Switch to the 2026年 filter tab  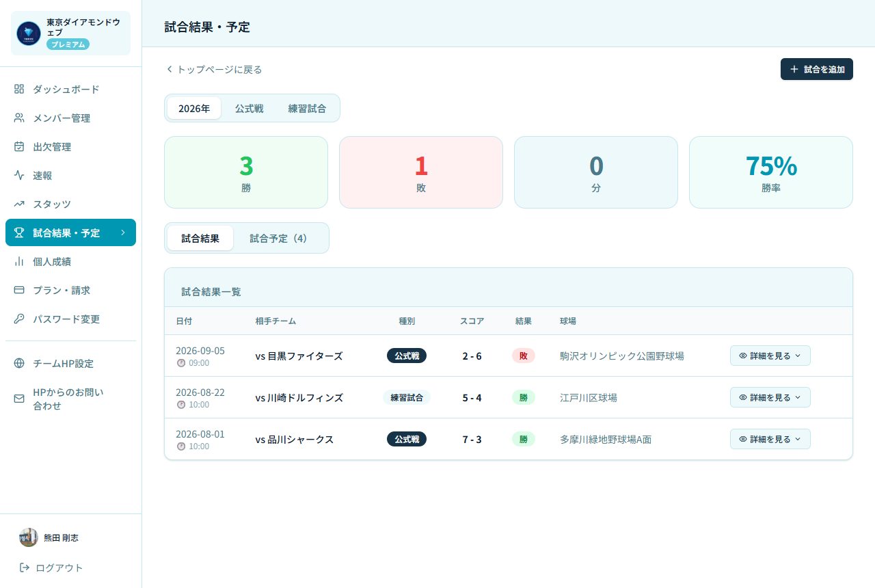click(x=194, y=108)
